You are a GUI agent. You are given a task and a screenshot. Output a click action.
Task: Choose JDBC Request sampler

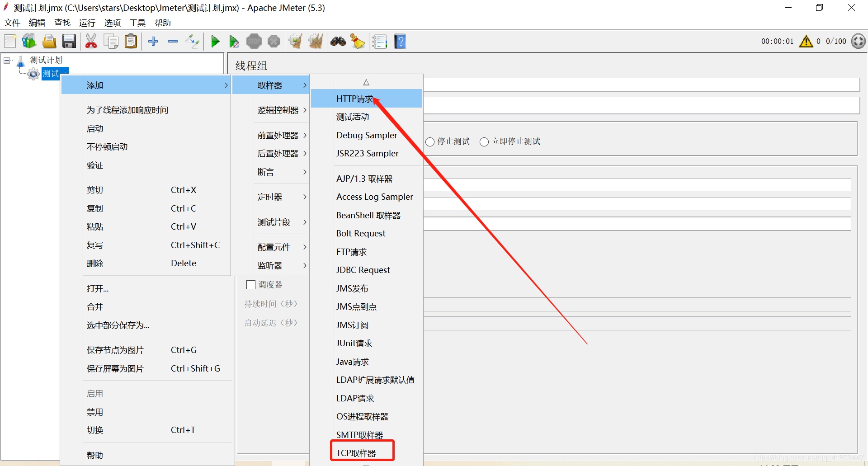(366, 270)
